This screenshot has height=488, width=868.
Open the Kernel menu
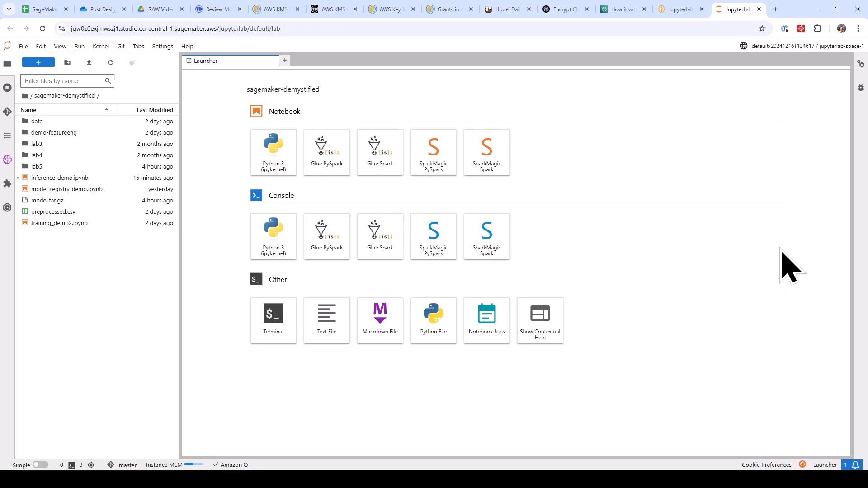tap(100, 46)
